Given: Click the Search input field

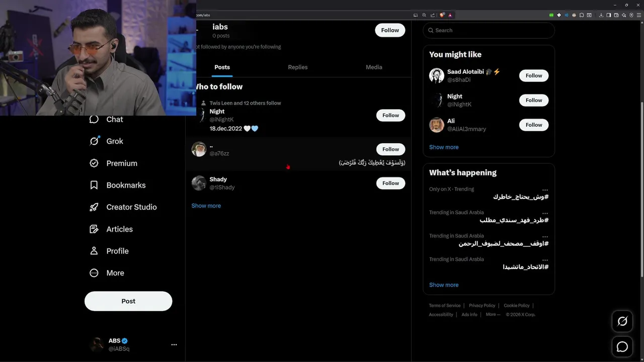Looking at the screenshot, I should [x=489, y=30].
